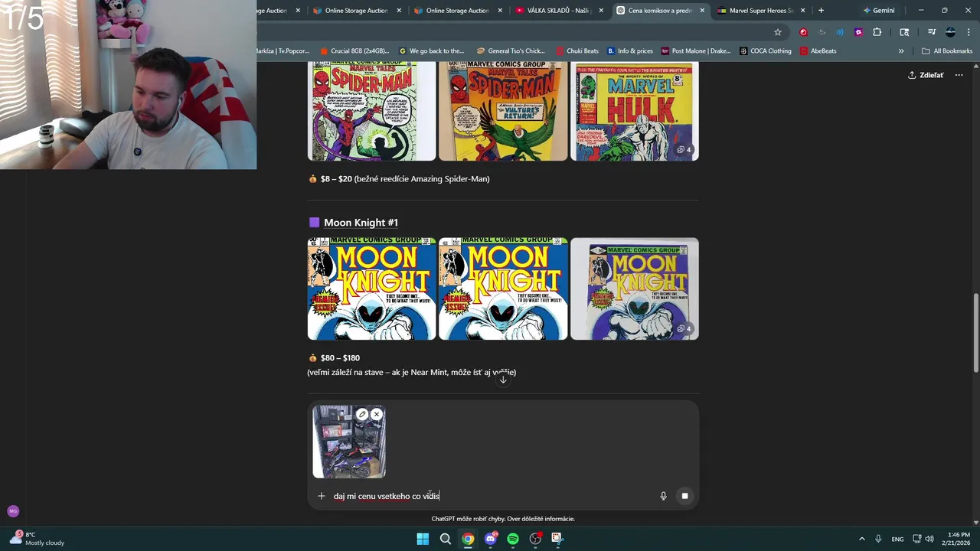Open the third Moon Knight cover image
This screenshot has height=551, width=980.
pos(635,289)
